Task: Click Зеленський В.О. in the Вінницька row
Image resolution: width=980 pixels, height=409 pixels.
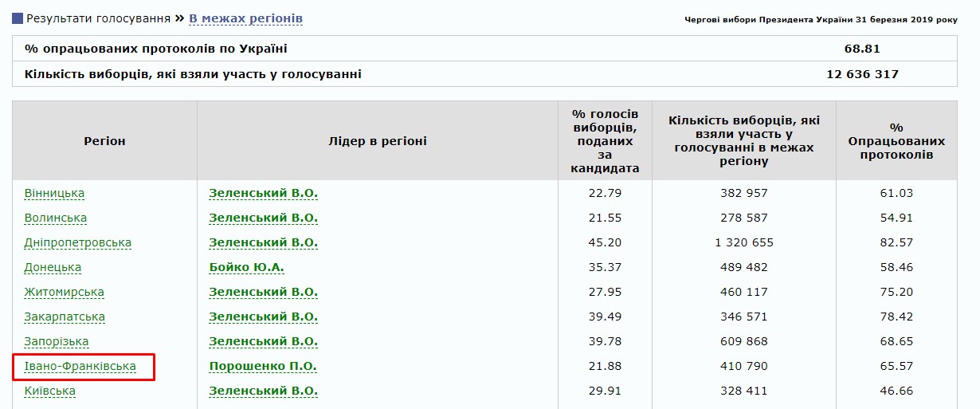Action: 263,193
